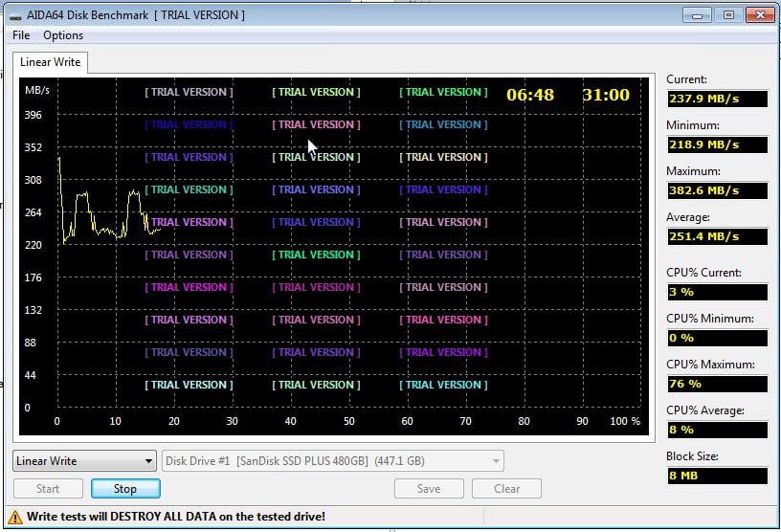The width and height of the screenshot is (781, 532).
Task: Click the Block Size: label
Action: pos(692,456)
